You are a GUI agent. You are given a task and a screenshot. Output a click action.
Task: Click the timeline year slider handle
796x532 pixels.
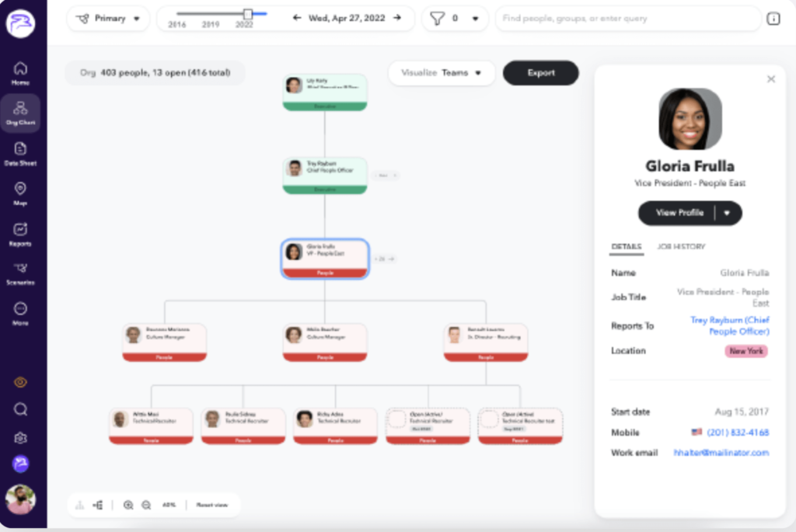click(x=248, y=14)
